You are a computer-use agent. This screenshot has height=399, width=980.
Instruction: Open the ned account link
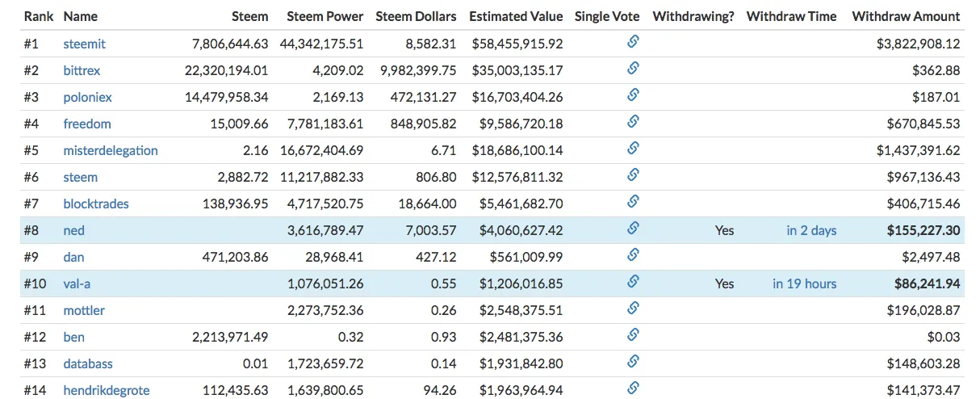74,230
